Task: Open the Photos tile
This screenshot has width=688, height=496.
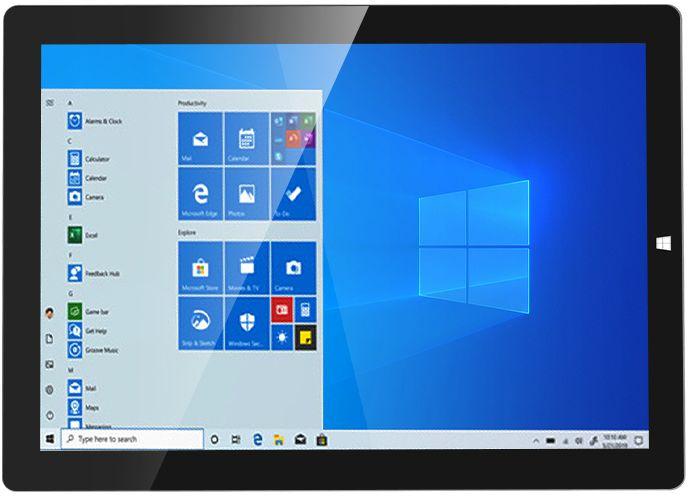Action: 246,194
